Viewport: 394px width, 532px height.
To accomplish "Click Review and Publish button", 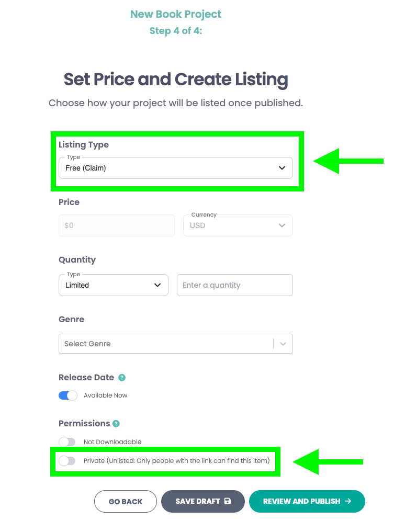I will [307, 502].
